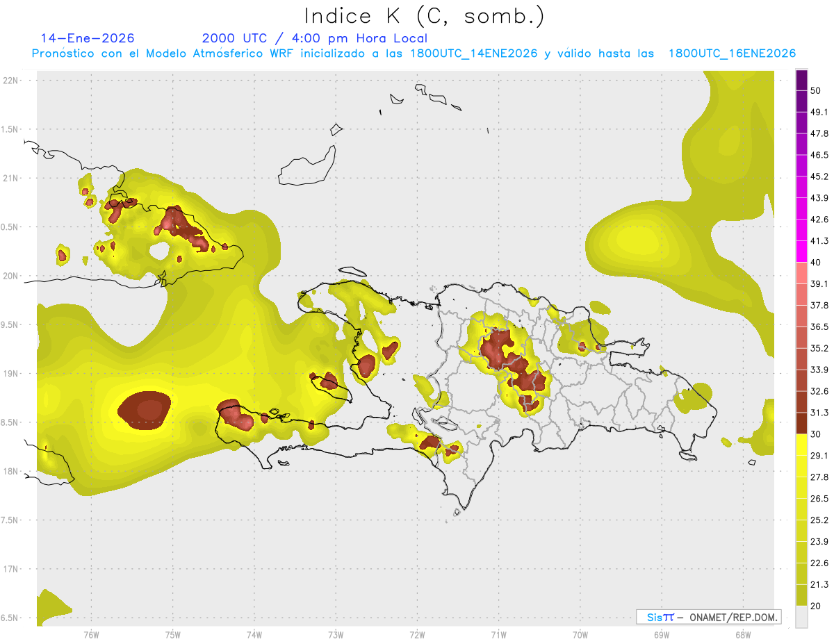Screen dimensions: 834x644
Task: Select the gray swatch below 20 in legend
Action: click(x=802, y=616)
